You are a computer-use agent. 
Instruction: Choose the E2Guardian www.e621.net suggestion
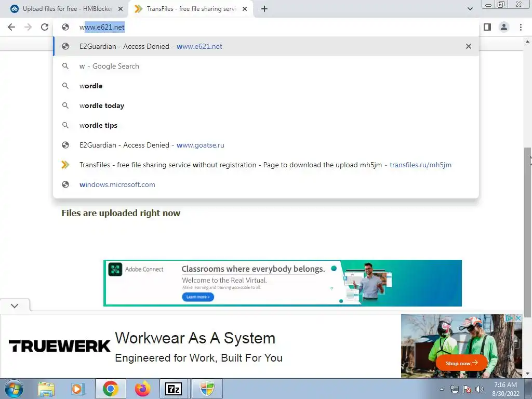(x=266, y=46)
